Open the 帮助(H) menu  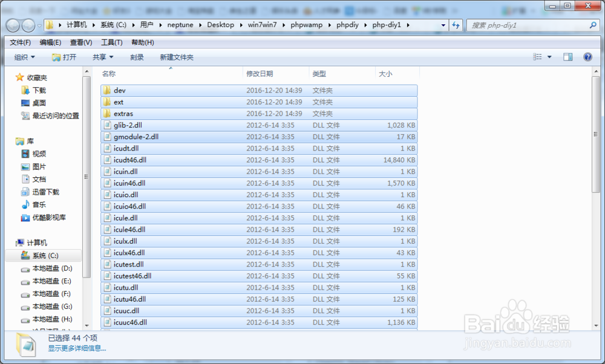[x=142, y=42]
